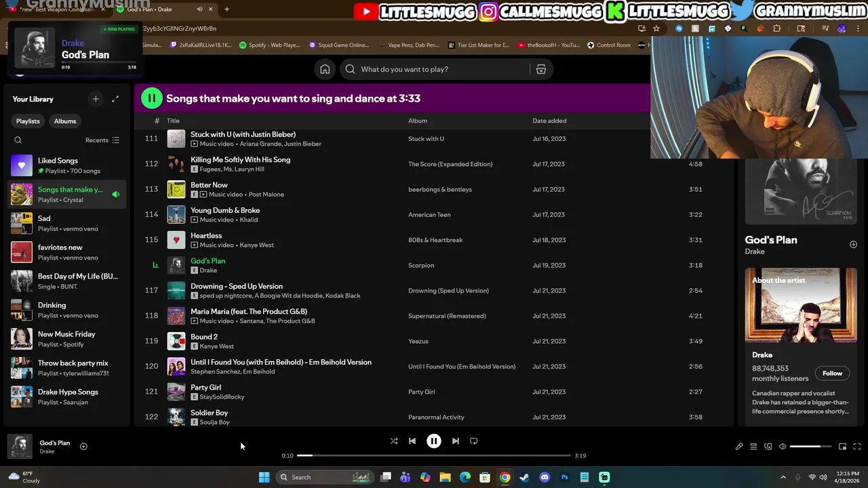Select the Playlists filter chip
This screenshot has width=868, height=488.
[x=28, y=121]
